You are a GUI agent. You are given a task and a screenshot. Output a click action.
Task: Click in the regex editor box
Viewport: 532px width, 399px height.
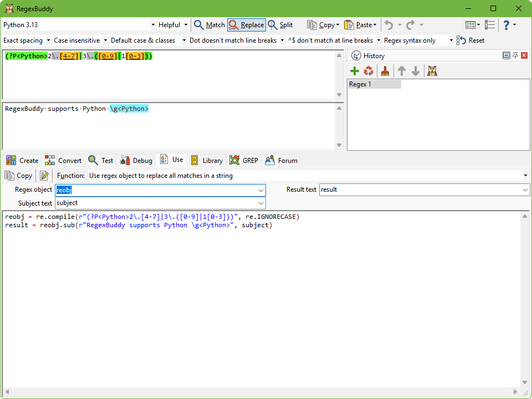169,75
